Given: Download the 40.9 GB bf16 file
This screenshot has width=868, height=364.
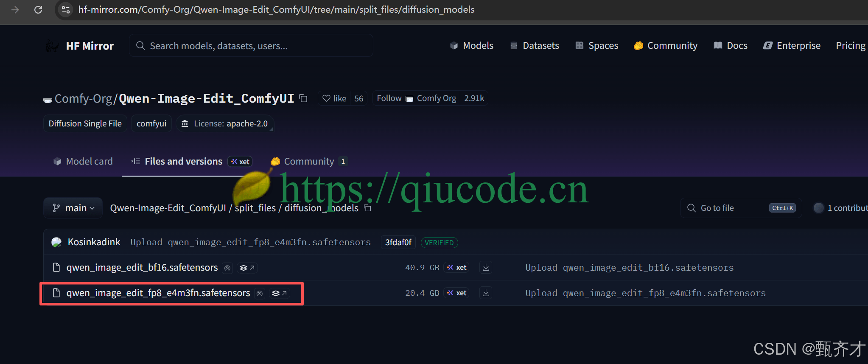Looking at the screenshot, I should [x=486, y=267].
